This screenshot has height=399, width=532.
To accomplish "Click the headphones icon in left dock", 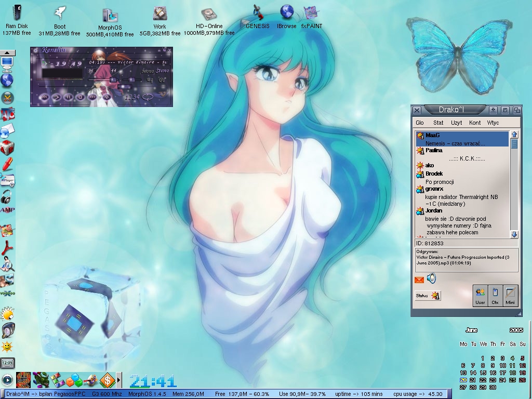I will click(x=6, y=196).
